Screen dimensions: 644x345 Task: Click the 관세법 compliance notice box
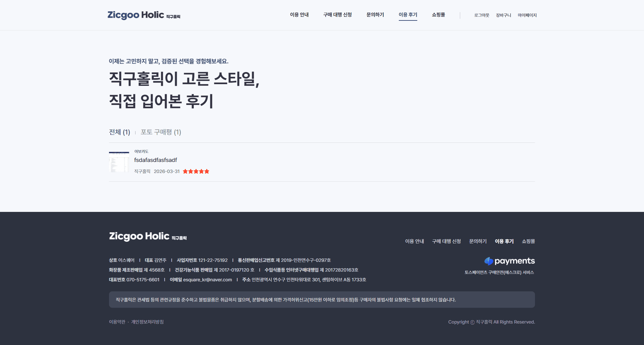[x=322, y=300]
